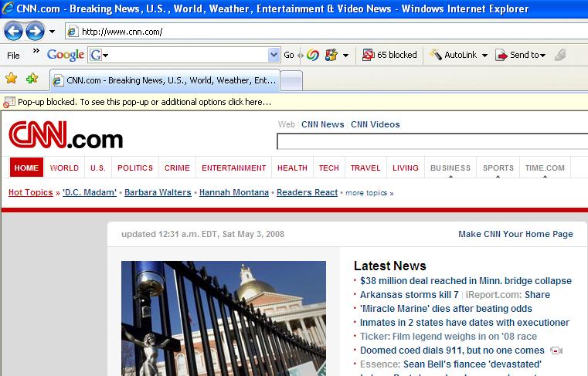The width and height of the screenshot is (588, 376).
Task: Open the AutoLink dropdown arrow
Action: 484,56
